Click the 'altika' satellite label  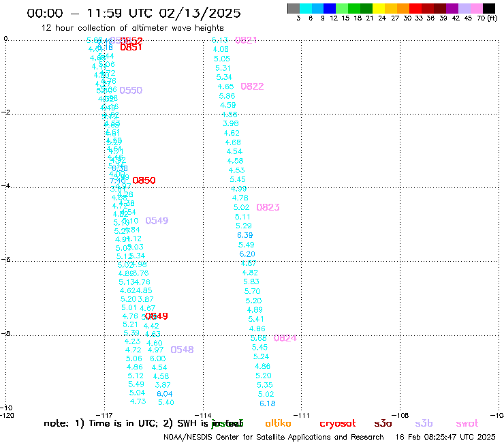pyautogui.click(x=278, y=423)
